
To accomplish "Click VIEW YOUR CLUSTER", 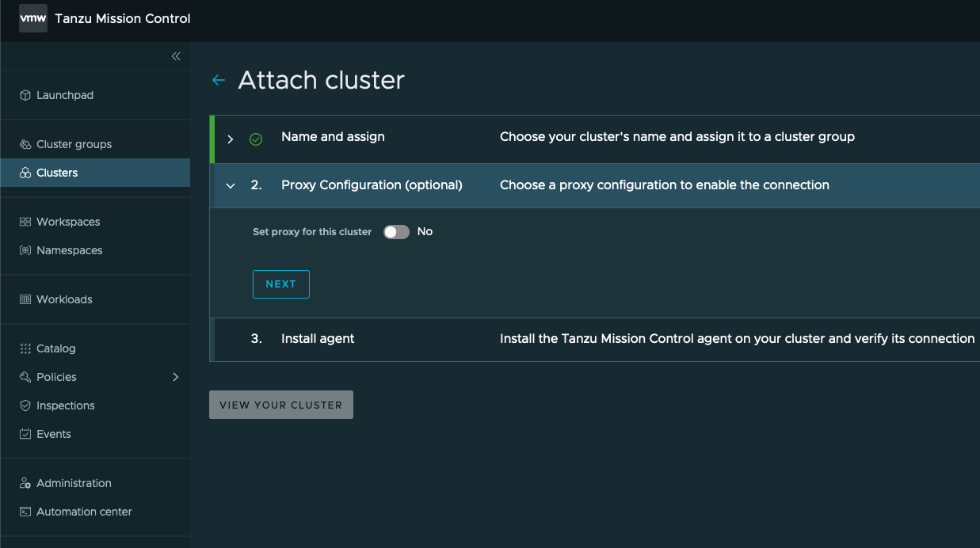I will pyautogui.click(x=280, y=404).
